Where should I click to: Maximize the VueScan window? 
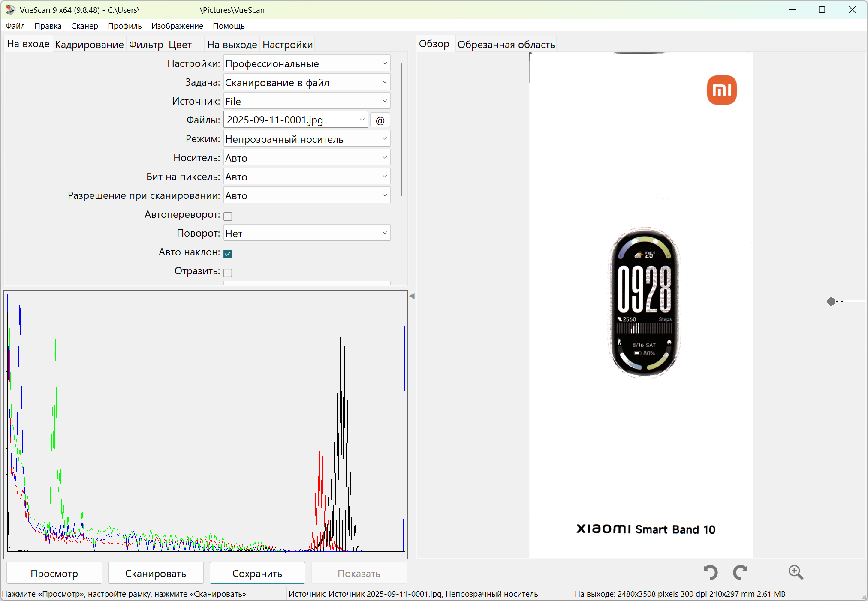click(822, 10)
